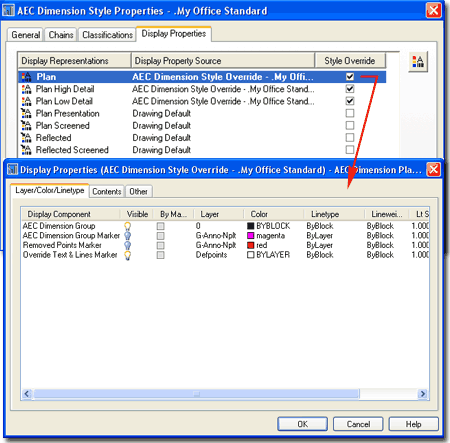
Task: Click the Reflected Screened representation icon
Action: point(26,150)
